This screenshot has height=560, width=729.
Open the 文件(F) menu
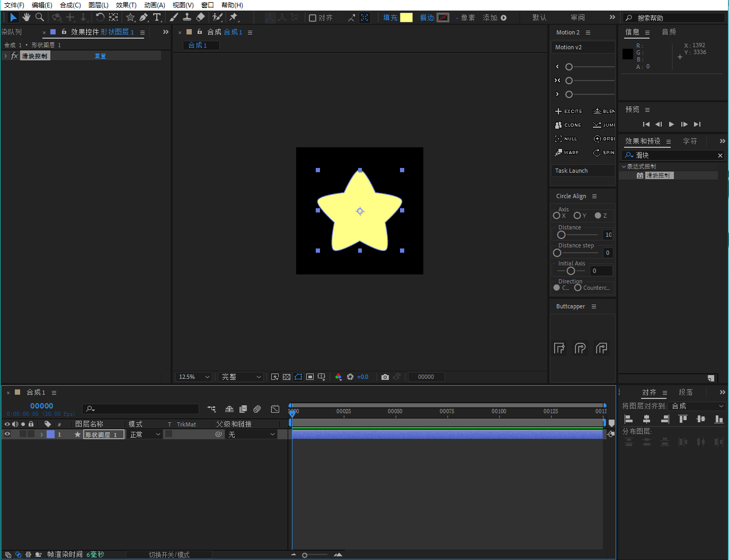point(14,5)
